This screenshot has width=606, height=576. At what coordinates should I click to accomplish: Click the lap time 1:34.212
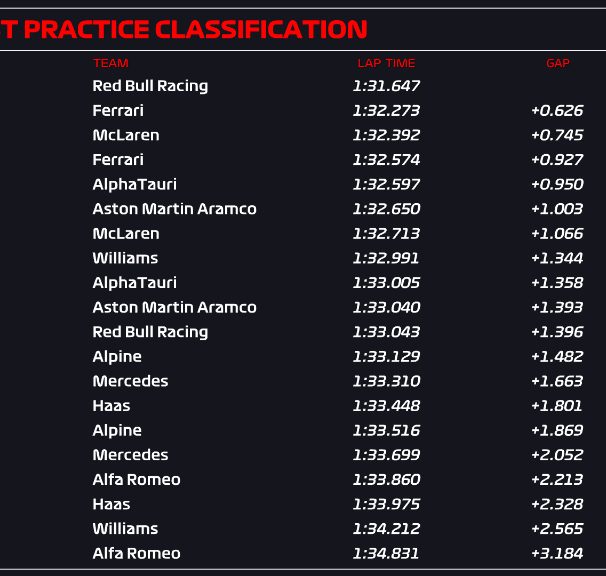pos(386,529)
